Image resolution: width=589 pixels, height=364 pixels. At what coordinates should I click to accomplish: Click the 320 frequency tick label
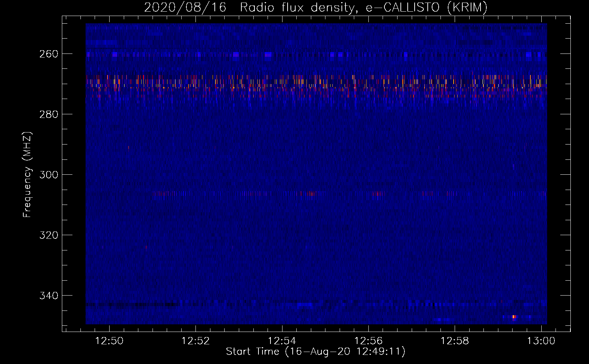48,235
